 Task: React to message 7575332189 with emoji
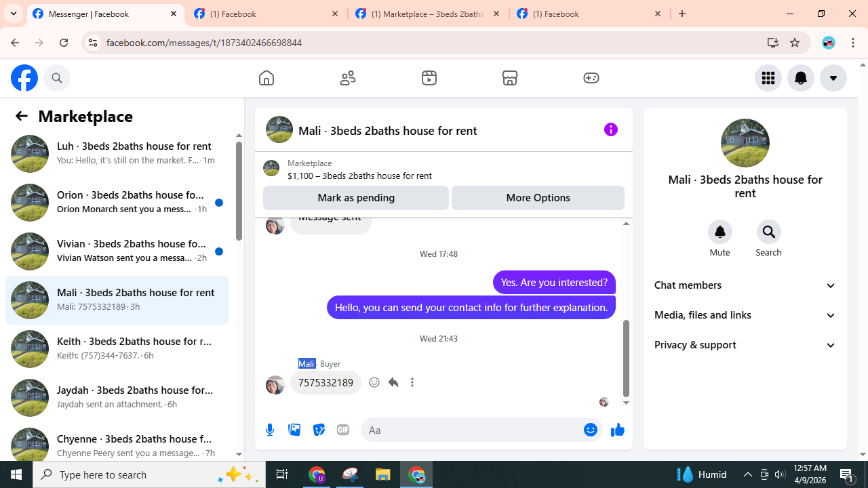[x=374, y=382]
